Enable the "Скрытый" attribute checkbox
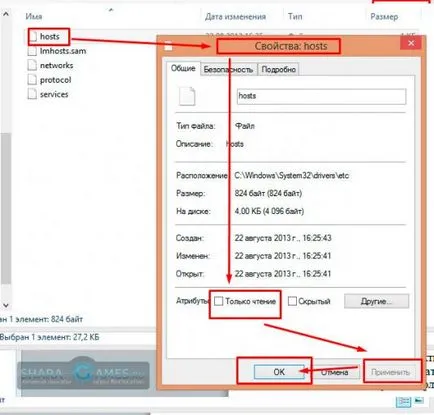The height and width of the screenshot is (415, 434). tap(292, 301)
